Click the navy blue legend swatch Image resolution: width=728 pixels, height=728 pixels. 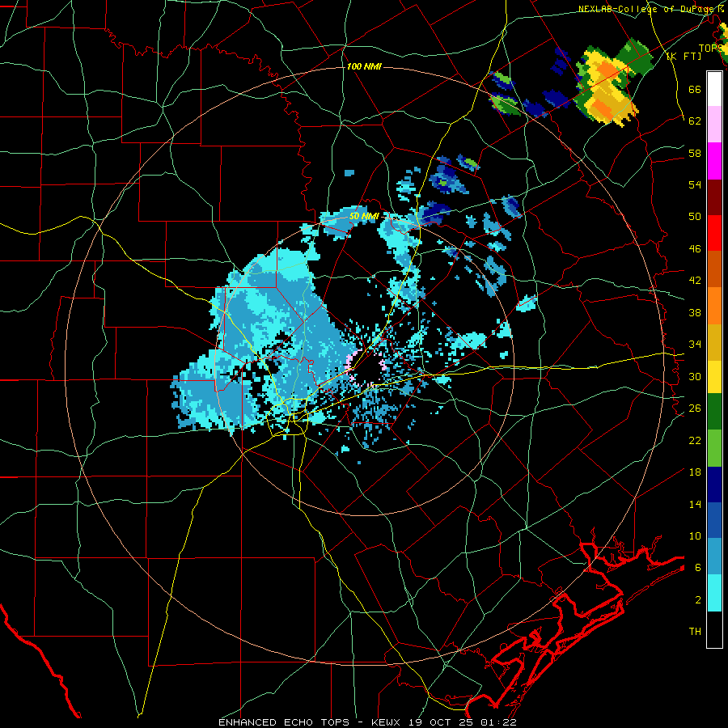coord(714,485)
